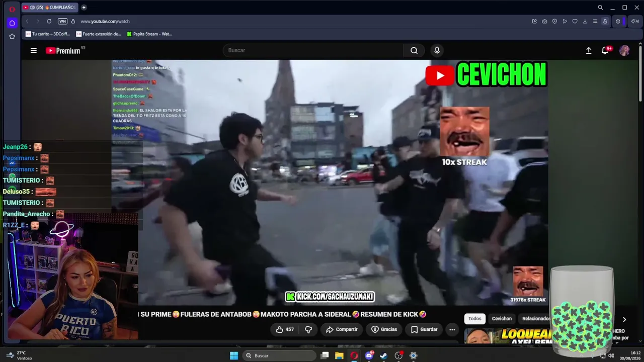Open YouTube notifications bell
The image size is (644, 362).
tap(606, 50)
